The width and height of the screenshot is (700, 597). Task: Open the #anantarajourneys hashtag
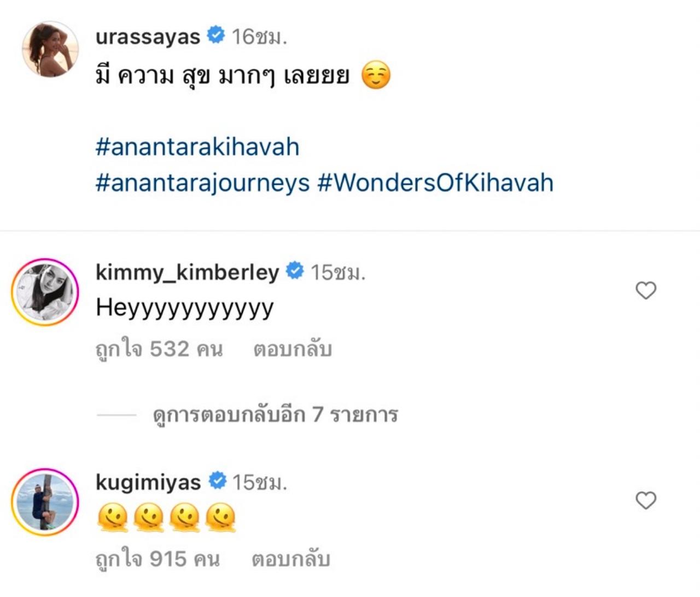202,183
